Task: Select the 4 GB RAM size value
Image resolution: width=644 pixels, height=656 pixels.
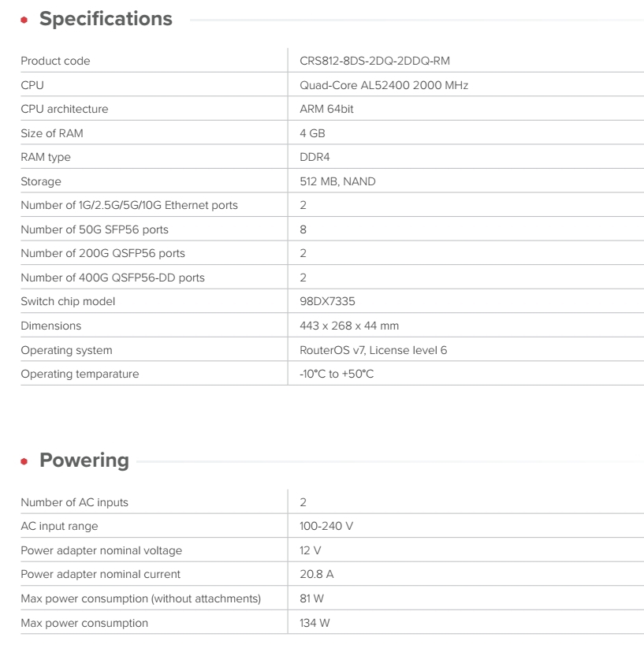Action: click(x=312, y=133)
